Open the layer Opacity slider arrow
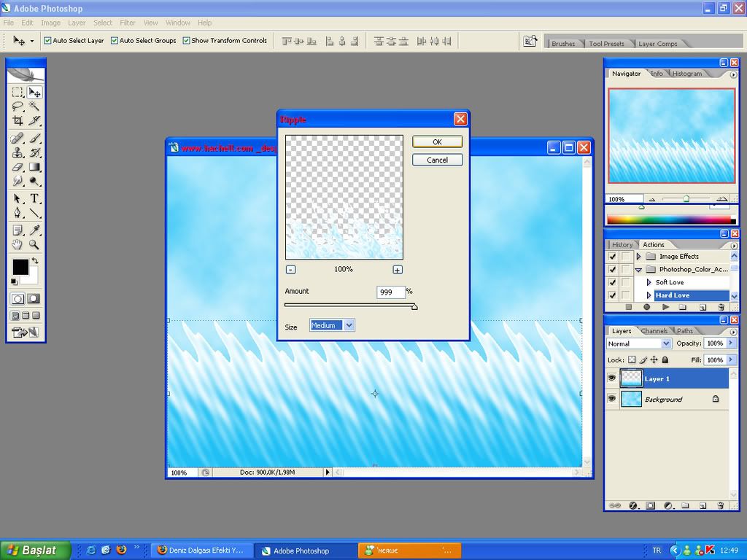 point(731,343)
